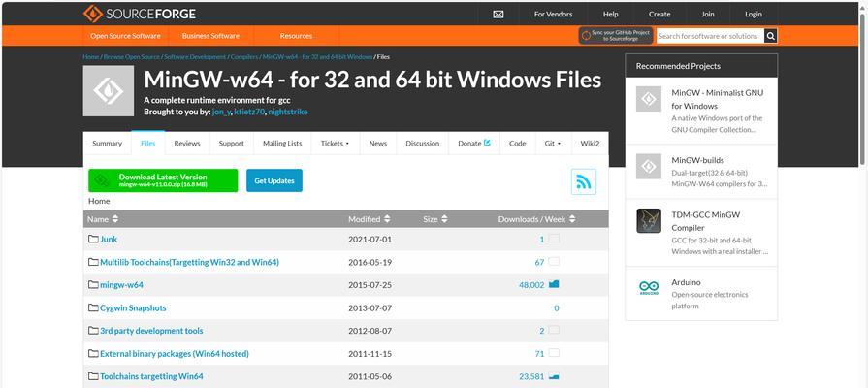Focus the software search input field
The height and width of the screenshot is (388, 868).
pos(710,36)
